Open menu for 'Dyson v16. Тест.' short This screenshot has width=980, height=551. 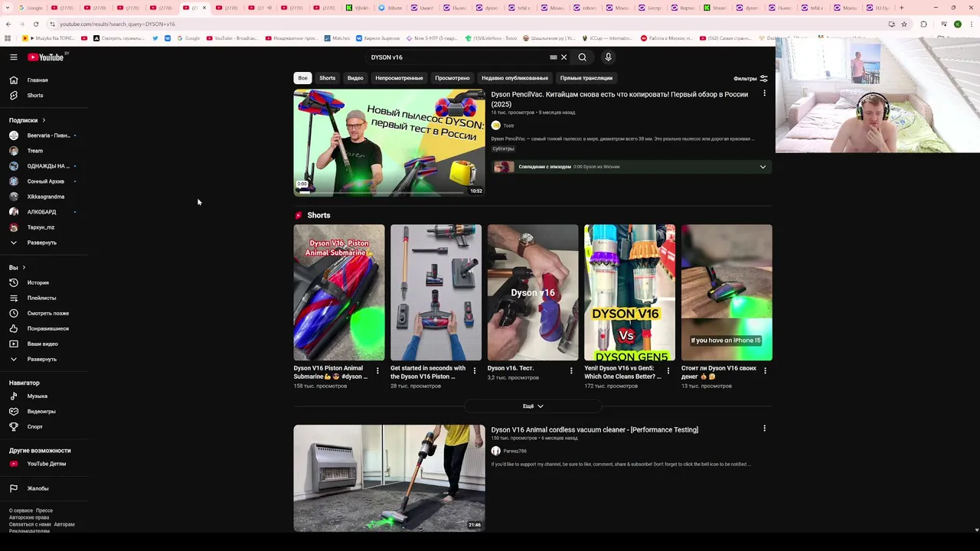tap(571, 371)
